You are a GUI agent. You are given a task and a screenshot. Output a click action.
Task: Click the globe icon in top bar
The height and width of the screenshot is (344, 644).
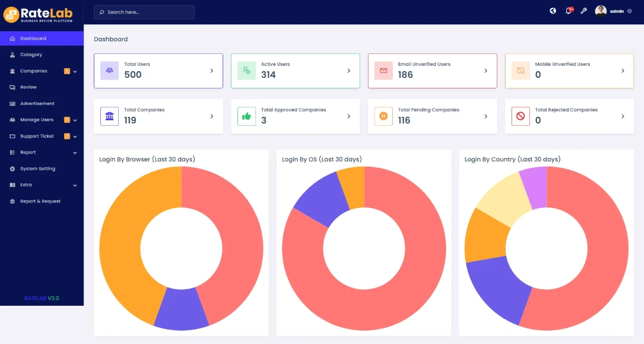553,11
